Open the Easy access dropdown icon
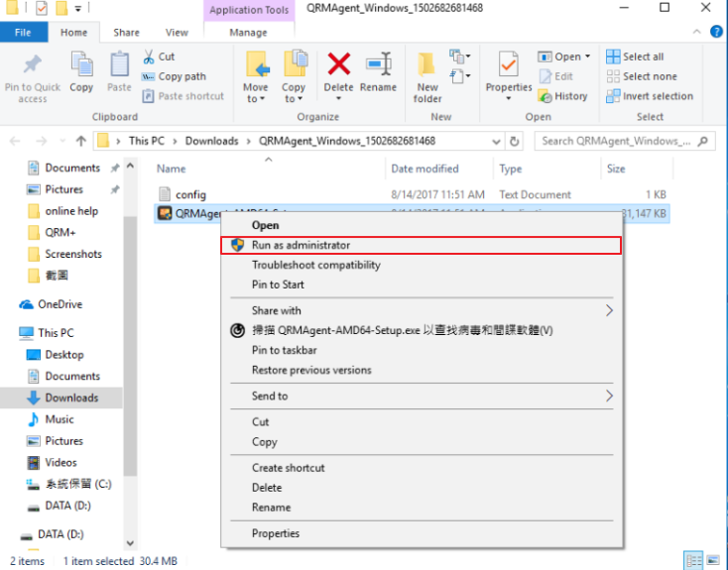This screenshot has height=570, width=728. click(459, 75)
